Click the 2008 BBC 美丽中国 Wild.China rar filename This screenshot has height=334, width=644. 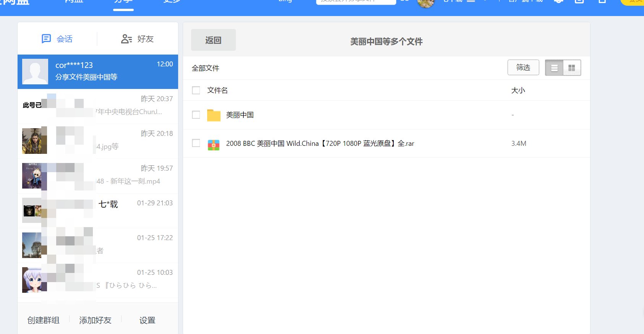click(x=320, y=144)
